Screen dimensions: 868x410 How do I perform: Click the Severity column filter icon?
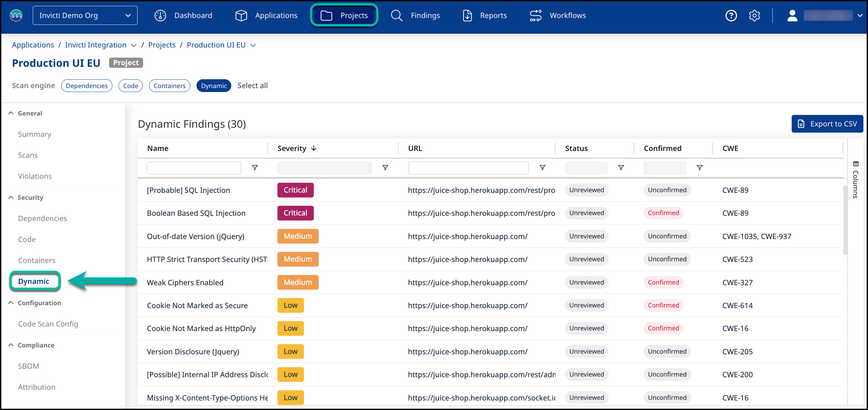click(x=385, y=167)
